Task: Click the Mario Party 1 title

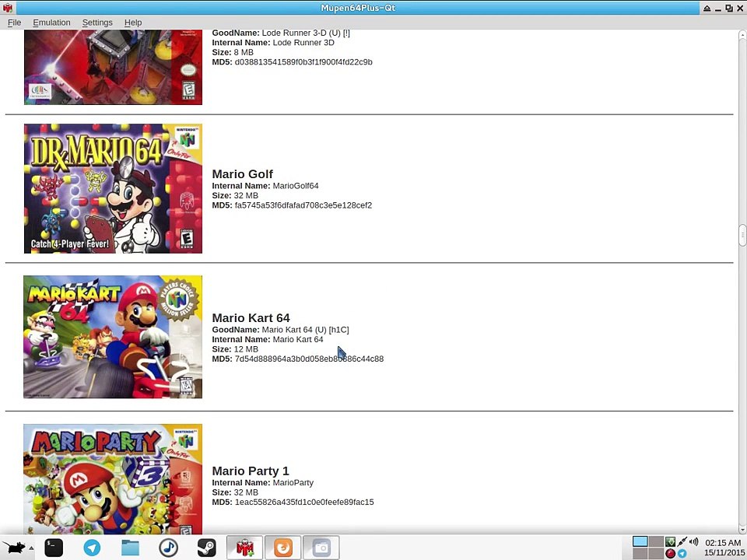Action: click(251, 471)
